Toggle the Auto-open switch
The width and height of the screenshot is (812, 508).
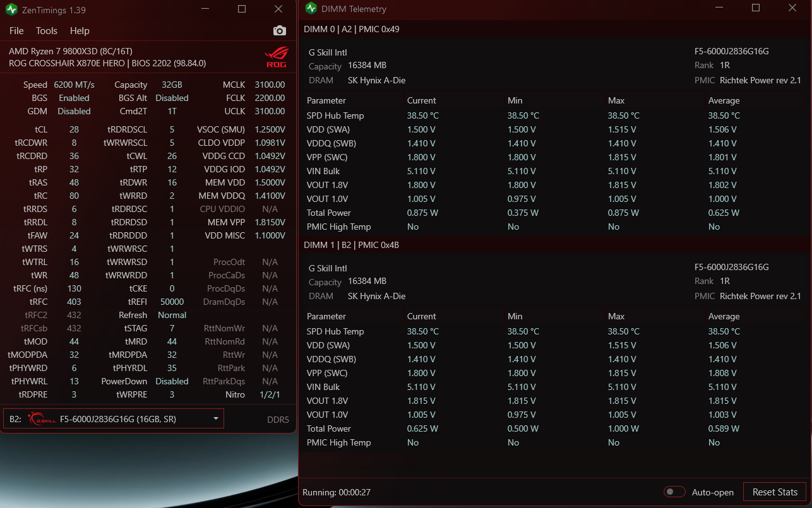(x=674, y=492)
